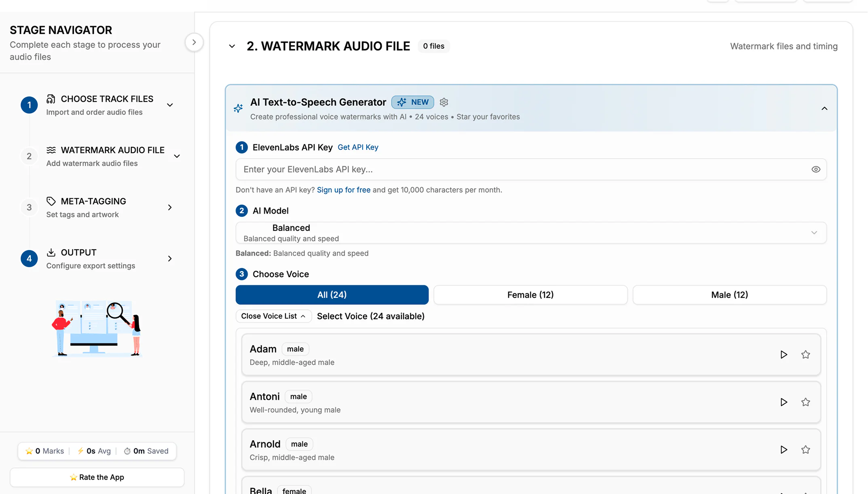868x494 pixels.
Task: Click the sparkle icon beside AI Text-to-Speech Generator
Action: point(238,108)
